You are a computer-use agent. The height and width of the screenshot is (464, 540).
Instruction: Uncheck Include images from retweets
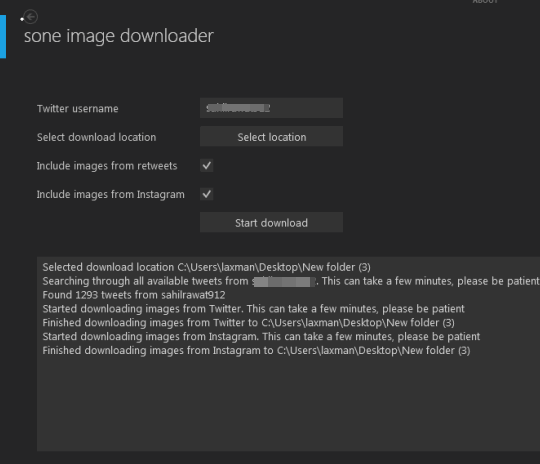207,166
